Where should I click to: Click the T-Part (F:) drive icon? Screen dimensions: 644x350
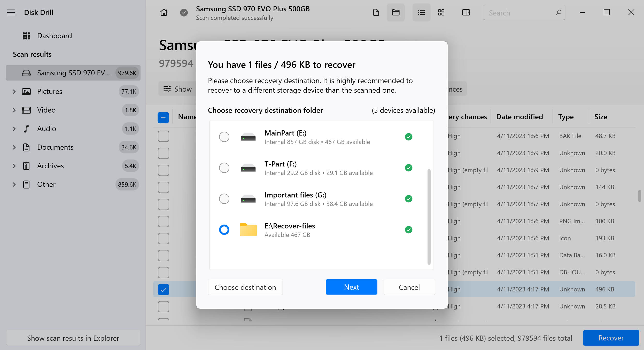248,168
